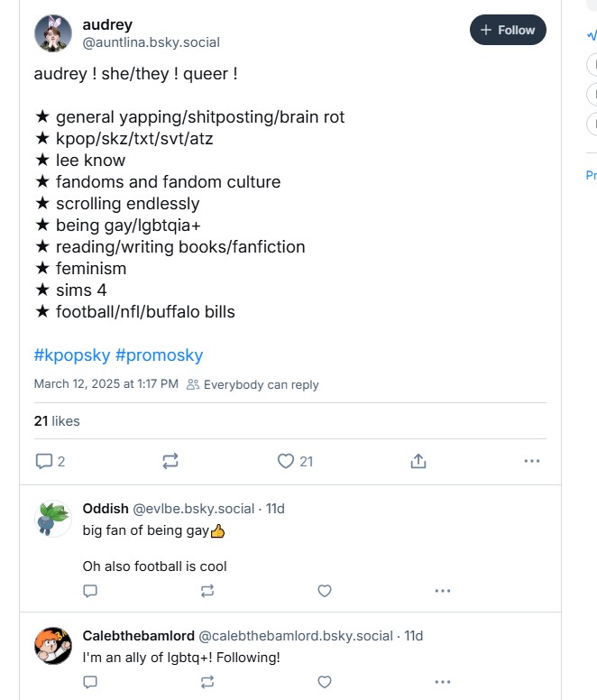
Task: View the list of 21 likes
Action: pos(57,420)
